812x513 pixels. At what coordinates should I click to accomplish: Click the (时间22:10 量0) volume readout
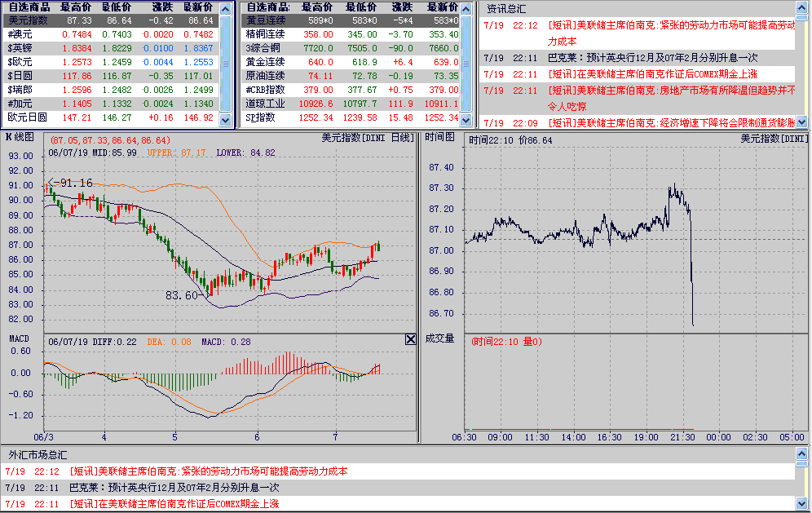[506, 342]
